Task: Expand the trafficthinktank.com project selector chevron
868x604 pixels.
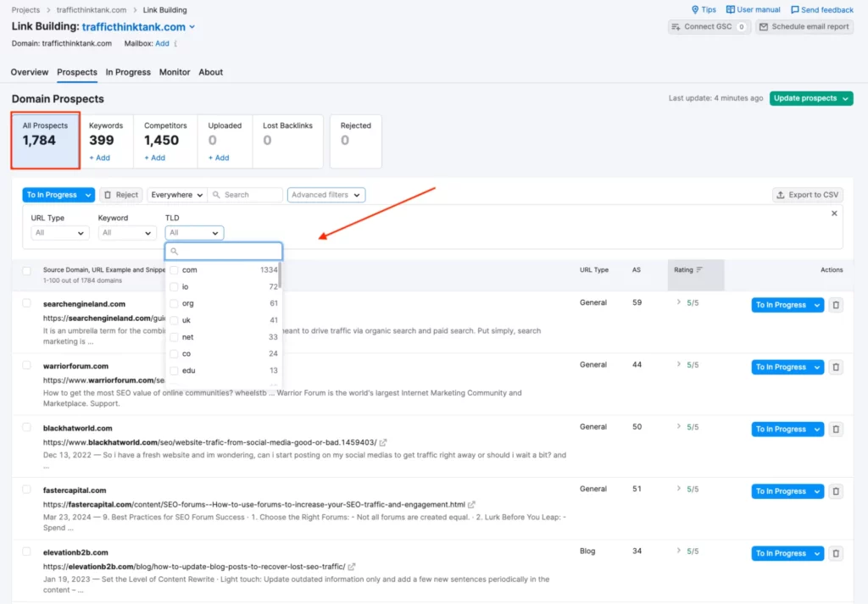Action: [x=192, y=26]
